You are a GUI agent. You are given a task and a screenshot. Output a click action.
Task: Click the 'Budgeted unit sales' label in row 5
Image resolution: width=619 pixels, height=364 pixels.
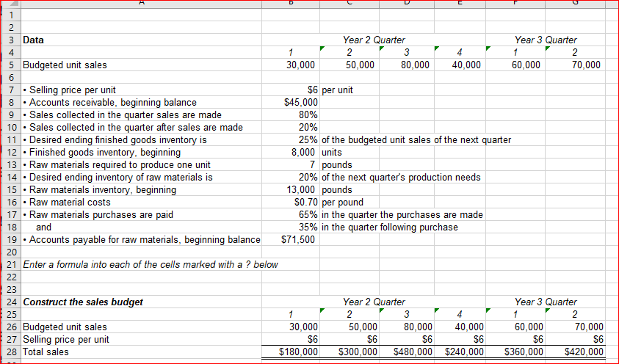coord(65,65)
